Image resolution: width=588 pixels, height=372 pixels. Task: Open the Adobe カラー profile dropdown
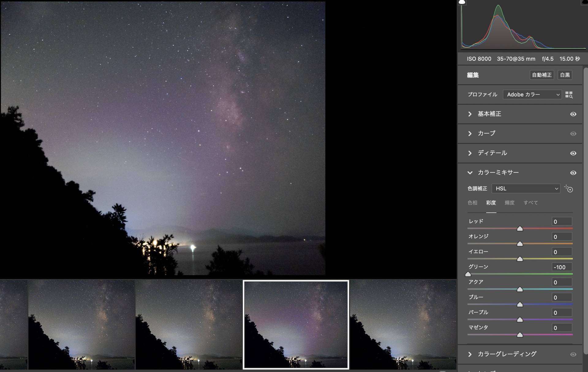click(x=532, y=95)
